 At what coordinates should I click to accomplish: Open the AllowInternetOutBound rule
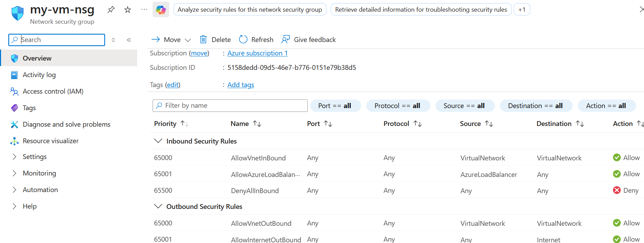[266, 240]
